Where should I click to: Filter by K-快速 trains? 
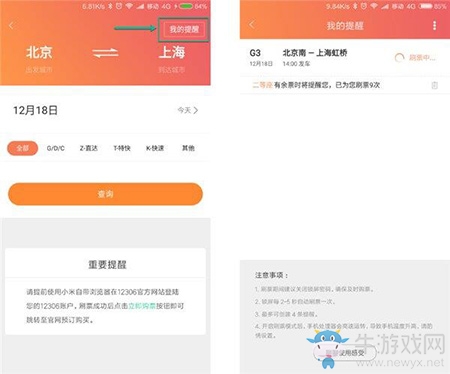tap(155, 148)
